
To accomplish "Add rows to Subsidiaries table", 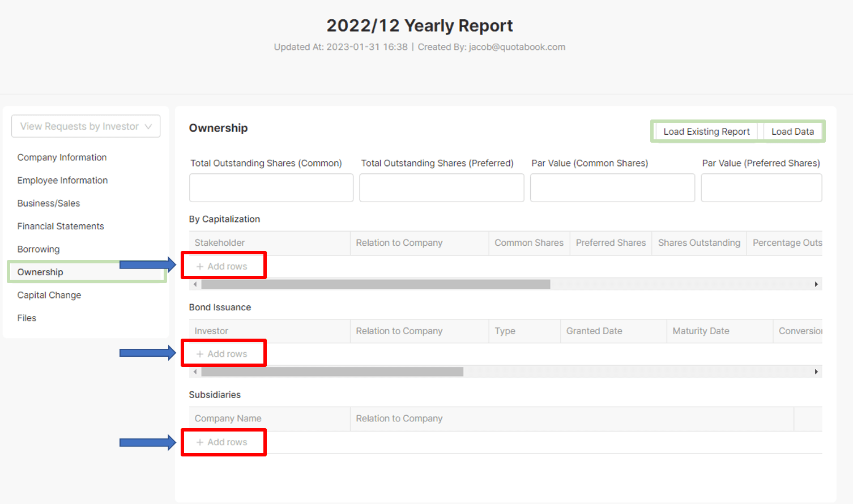I will click(x=222, y=442).
